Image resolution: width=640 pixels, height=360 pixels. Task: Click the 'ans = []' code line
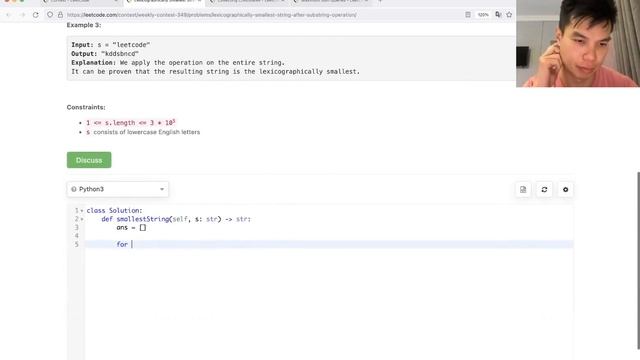pyautogui.click(x=131, y=227)
